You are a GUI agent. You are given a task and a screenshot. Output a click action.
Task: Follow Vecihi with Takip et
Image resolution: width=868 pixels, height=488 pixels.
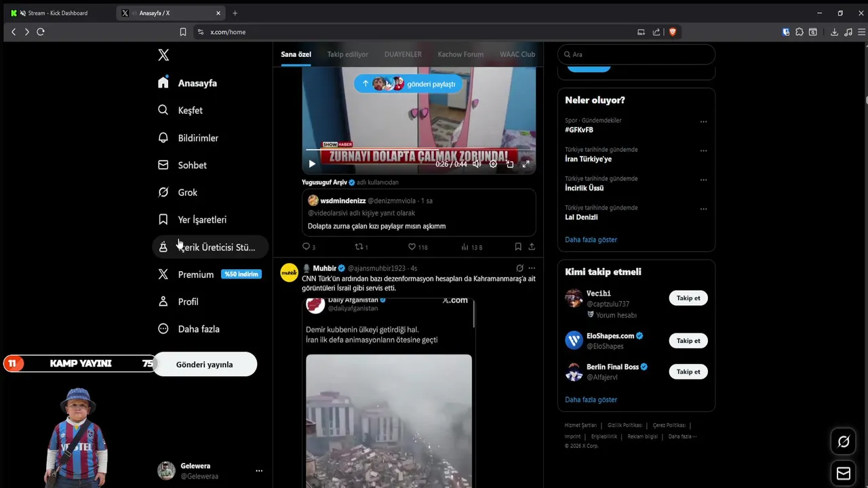(688, 298)
